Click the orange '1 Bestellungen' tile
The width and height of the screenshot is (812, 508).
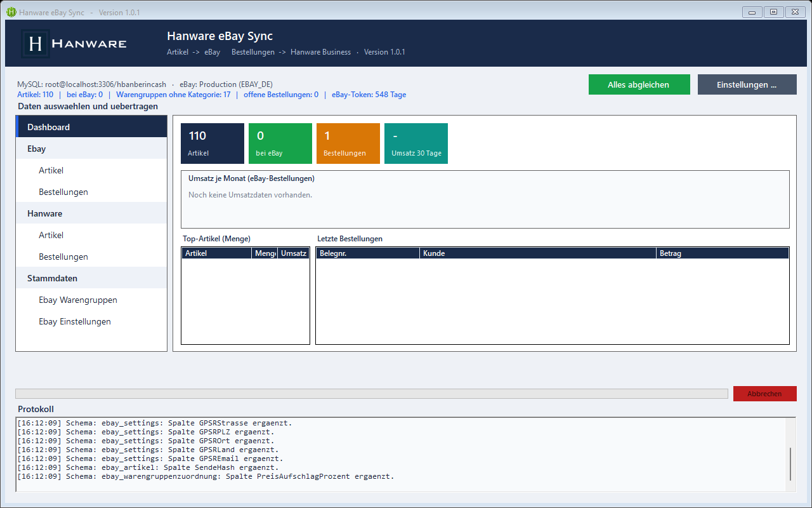[x=348, y=144]
